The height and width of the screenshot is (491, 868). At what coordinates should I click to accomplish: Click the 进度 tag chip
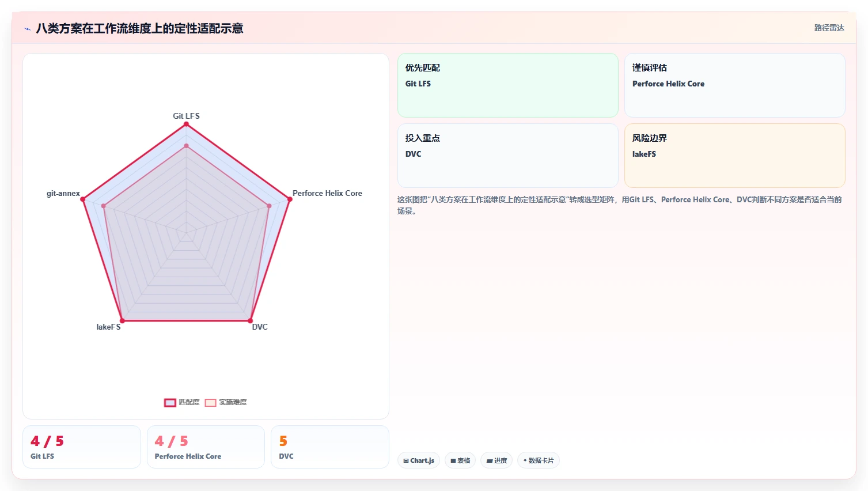[496, 460]
